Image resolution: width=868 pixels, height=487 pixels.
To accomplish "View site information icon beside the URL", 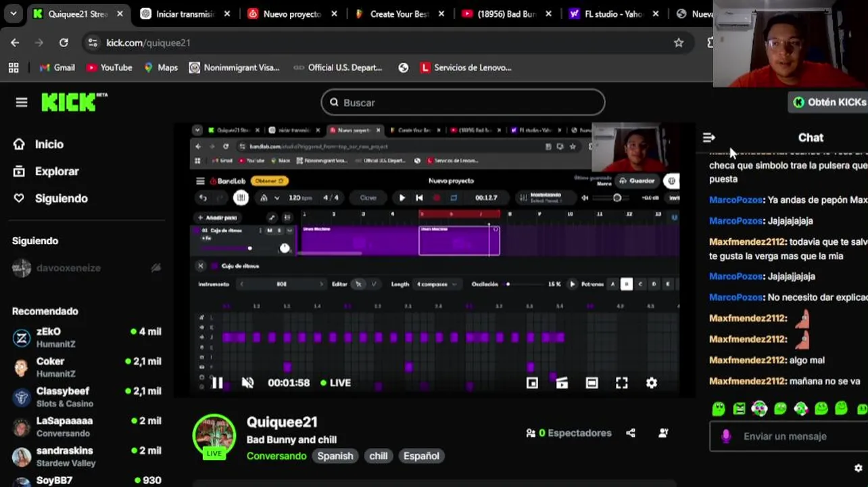I will 93,43.
